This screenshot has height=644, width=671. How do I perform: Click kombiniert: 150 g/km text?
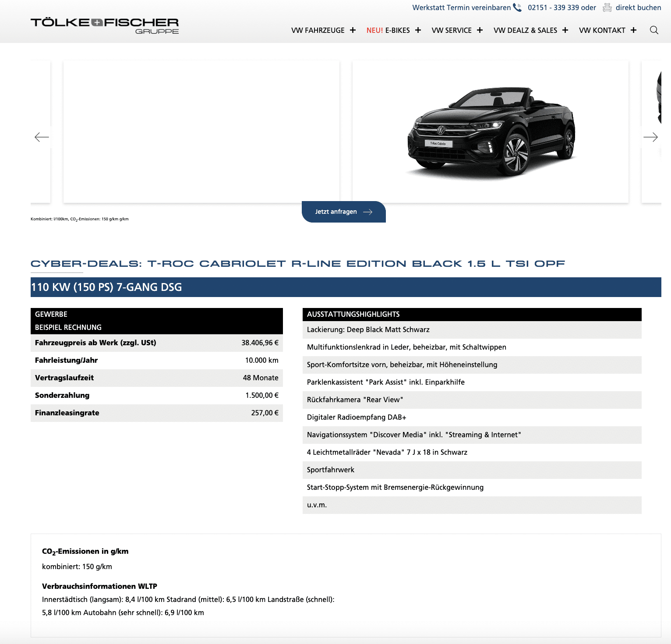[77, 566]
